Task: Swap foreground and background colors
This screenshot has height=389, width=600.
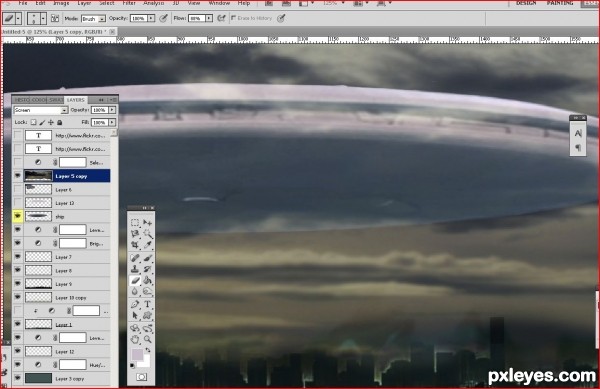Action: (148, 350)
